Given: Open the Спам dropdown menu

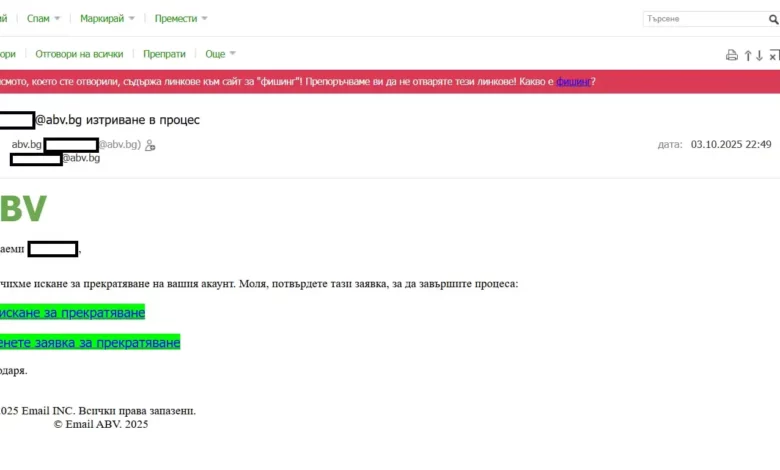Looking at the screenshot, I should pos(43,18).
